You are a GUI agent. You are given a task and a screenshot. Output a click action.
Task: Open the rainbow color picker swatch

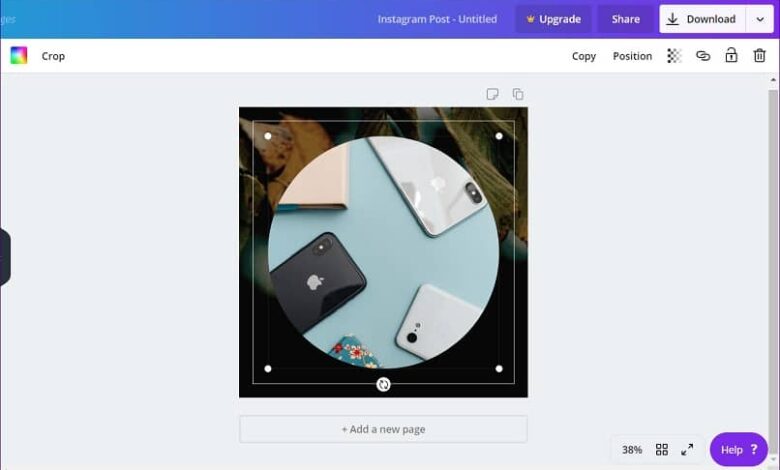tap(19, 56)
